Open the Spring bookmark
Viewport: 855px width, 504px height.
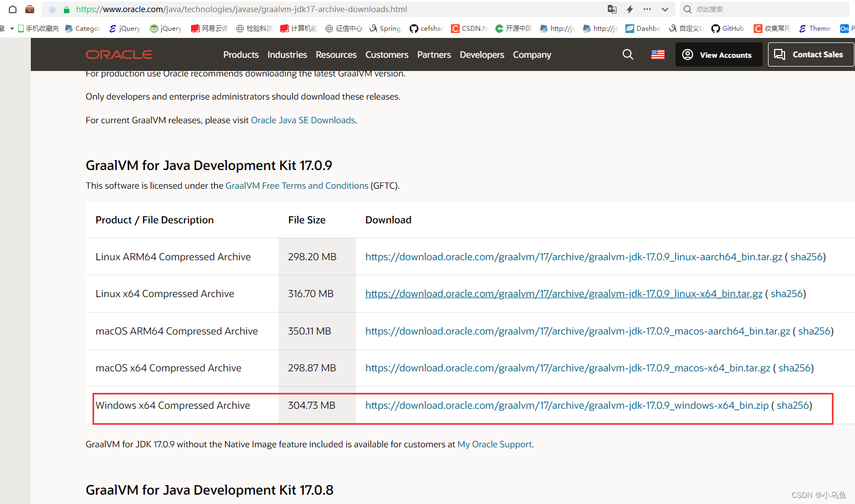point(385,29)
